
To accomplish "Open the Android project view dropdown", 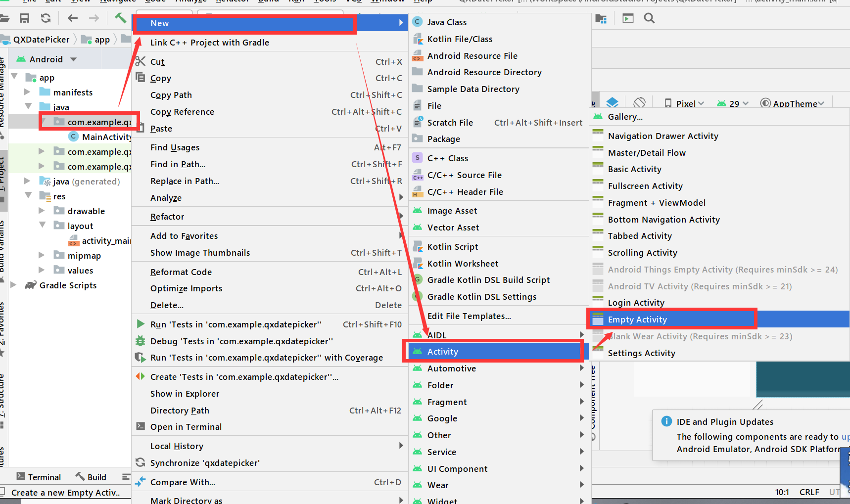I will click(x=47, y=59).
